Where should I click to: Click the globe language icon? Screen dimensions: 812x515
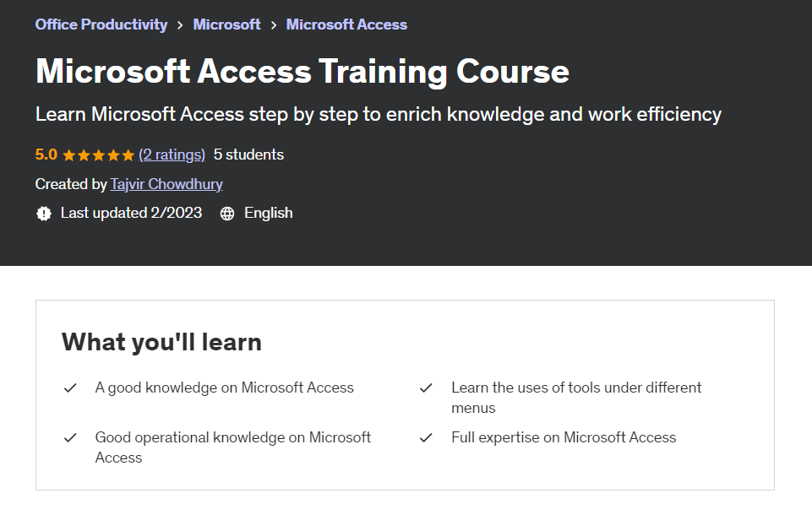click(227, 214)
